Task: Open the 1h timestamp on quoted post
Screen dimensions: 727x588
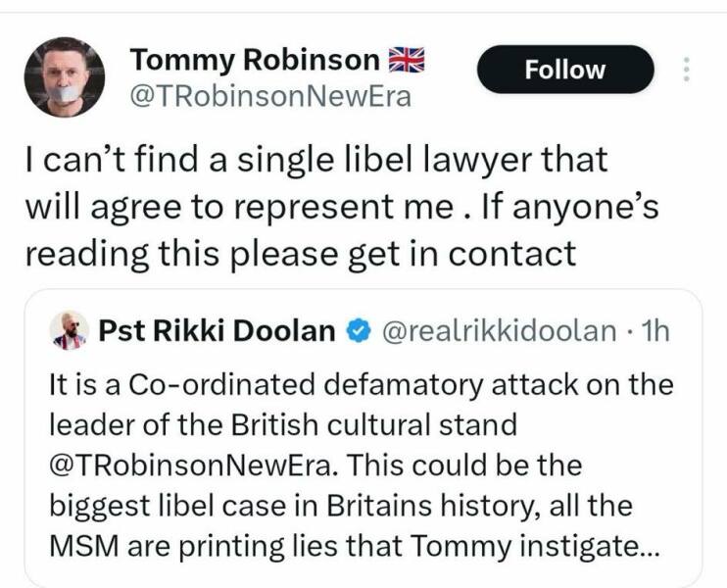Action: (x=650, y=332)
